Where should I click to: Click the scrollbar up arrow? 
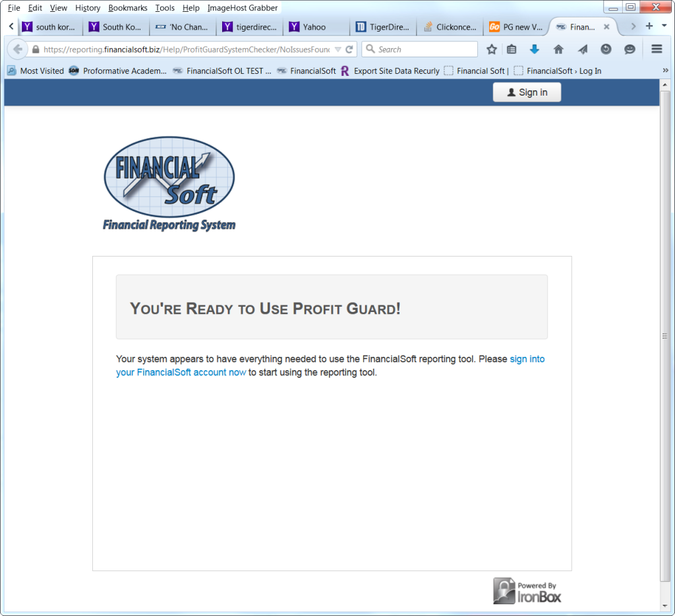point(665,85)
